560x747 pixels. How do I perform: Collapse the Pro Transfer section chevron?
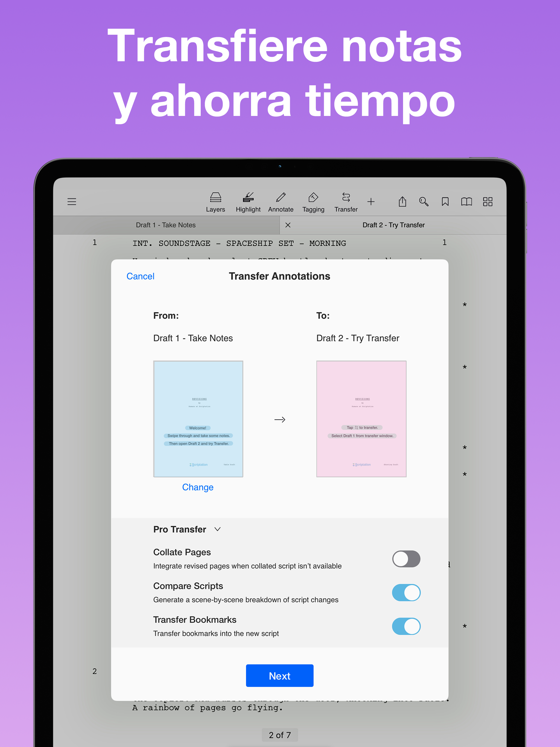pyautogui.click(x=217, y=529)
